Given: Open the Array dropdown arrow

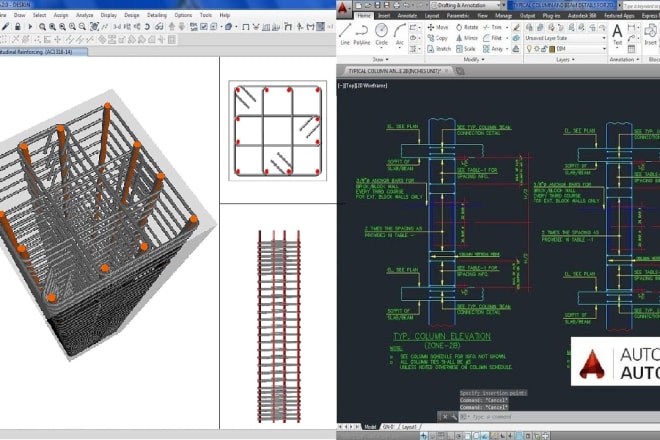Looking at the screenshot, I should pos(507,49).
